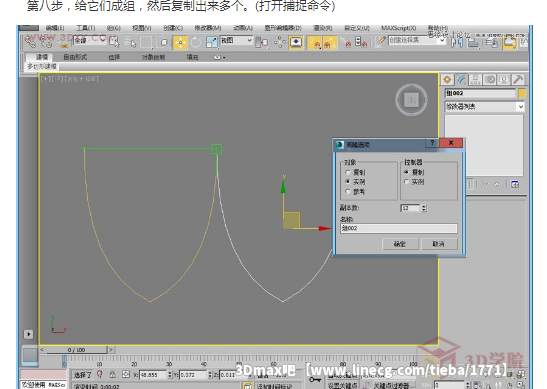The height and width of the screenshot is (389, 547).
Task: Toggle the Angle Snap icon
Action: click(329, 43)
